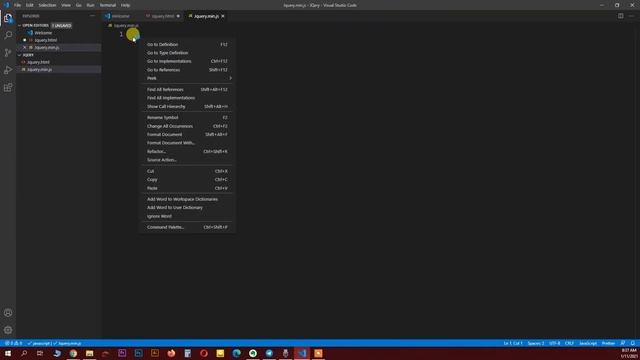Open Opera browser from the taskbar
Viewport: 640px width, 360px height.
pos(204,353)
